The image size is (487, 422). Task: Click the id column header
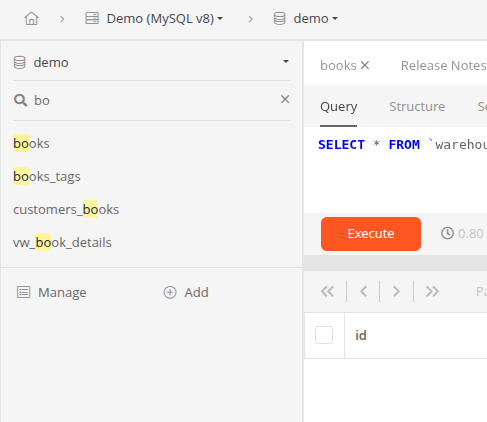[x=361, y=335]
